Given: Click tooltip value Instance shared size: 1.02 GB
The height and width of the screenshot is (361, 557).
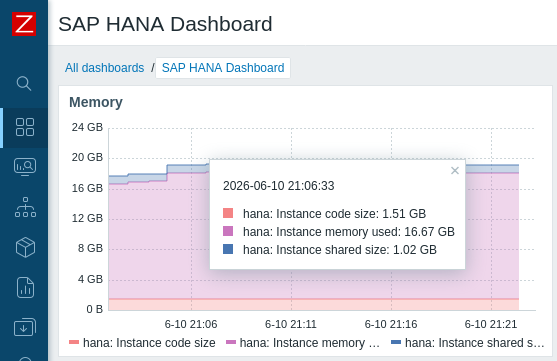Looking at the screenshot, I should click(340, 250).
